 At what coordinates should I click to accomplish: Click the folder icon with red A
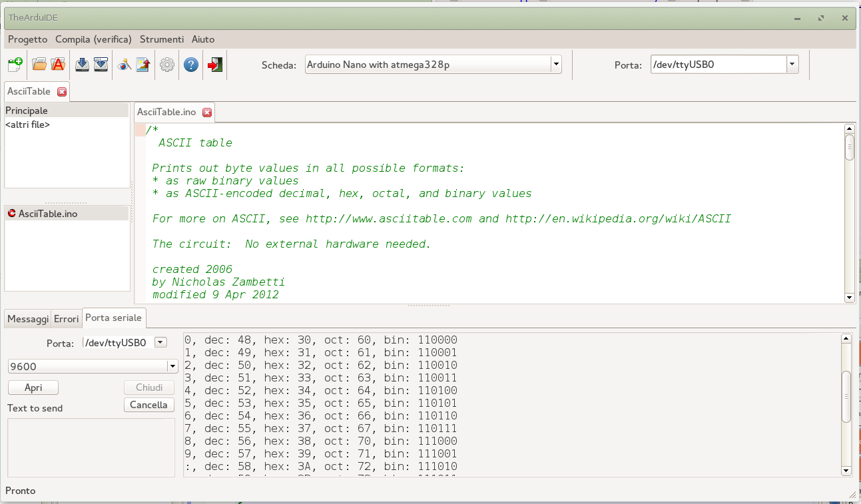tap(58, 65)
